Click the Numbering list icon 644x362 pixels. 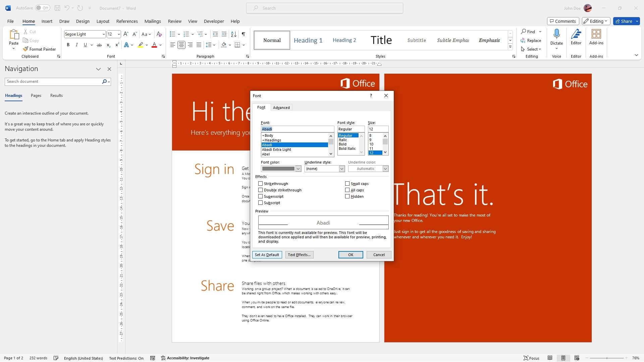186,34
